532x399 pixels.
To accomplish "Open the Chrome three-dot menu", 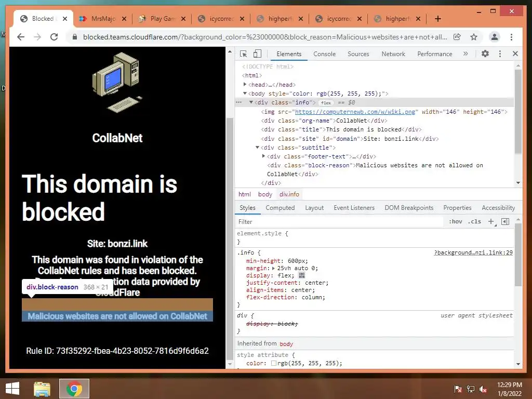I will (x=511, y=37).
